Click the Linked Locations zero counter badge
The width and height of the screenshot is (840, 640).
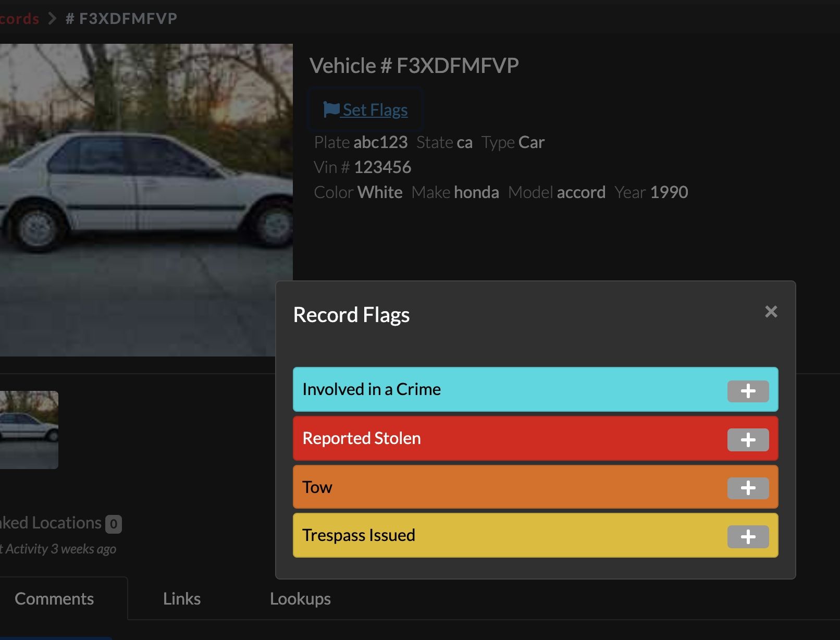pos(114,523)
